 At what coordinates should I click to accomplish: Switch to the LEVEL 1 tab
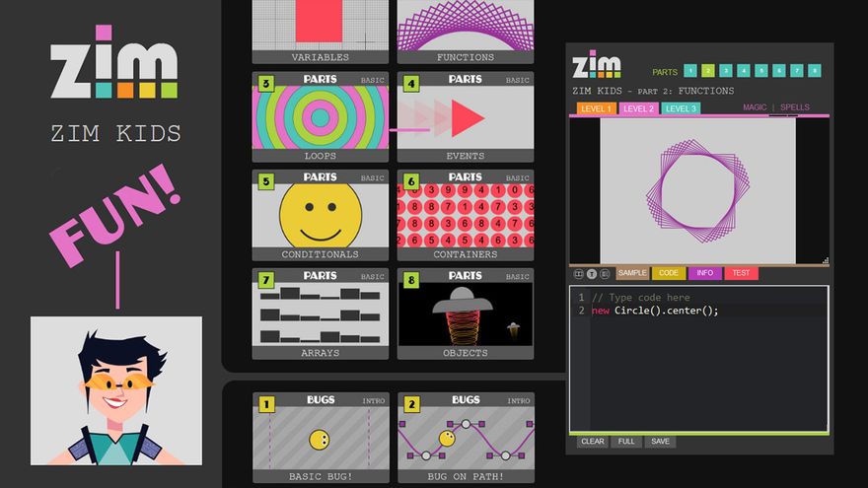point(596,108)
